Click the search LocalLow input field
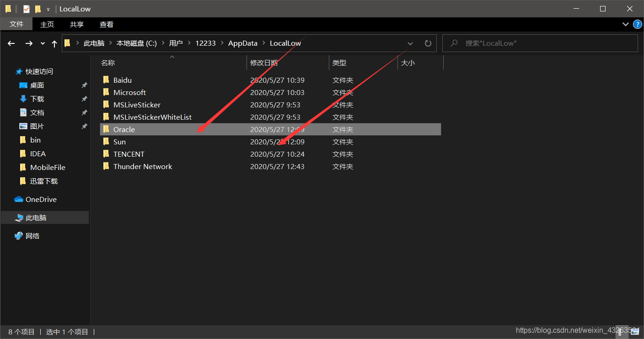 (540, 43)
